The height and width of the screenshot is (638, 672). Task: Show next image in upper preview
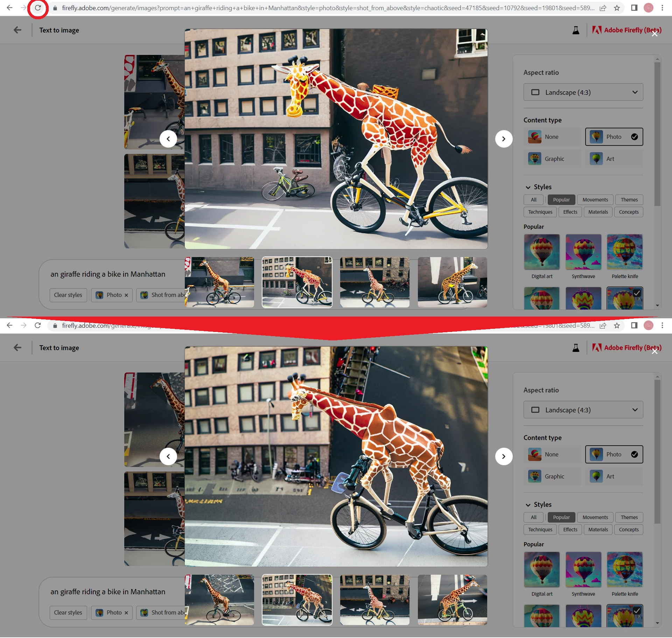point(504,139)
